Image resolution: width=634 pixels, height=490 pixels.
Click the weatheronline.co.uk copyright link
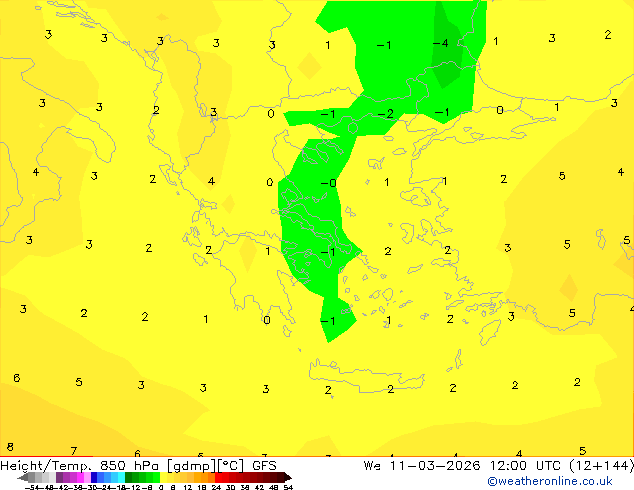[x=549, y=481]
